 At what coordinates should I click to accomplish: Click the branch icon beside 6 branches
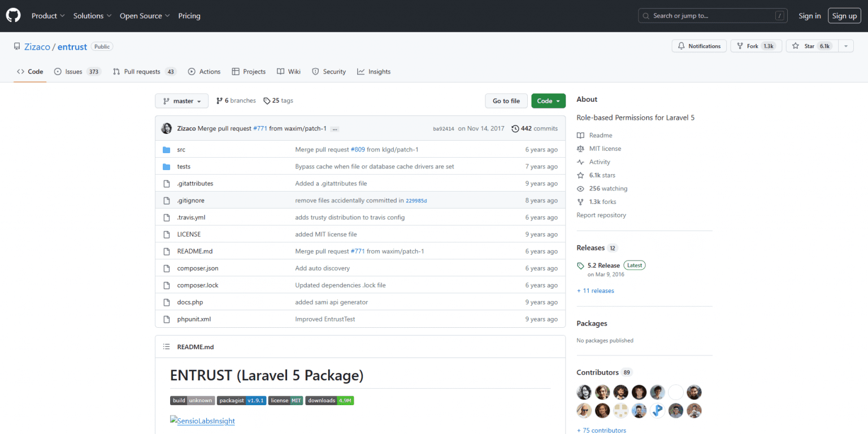220,100
